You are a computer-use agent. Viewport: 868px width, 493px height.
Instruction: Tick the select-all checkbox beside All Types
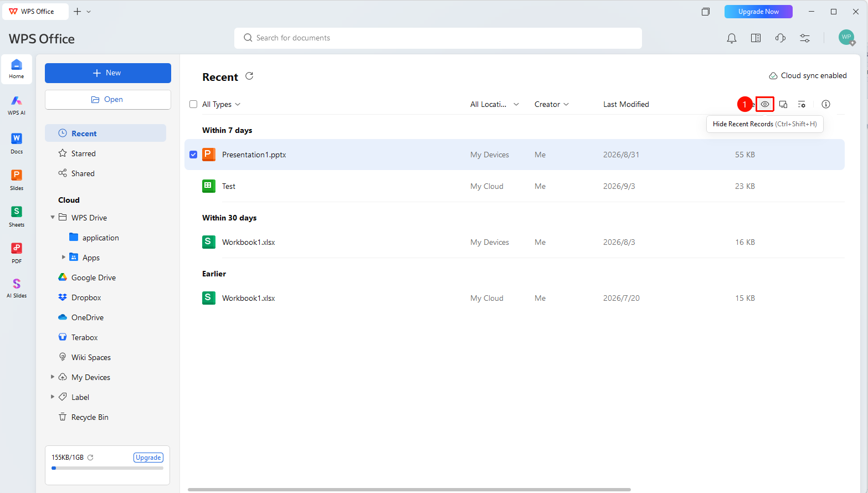point(193,104)
